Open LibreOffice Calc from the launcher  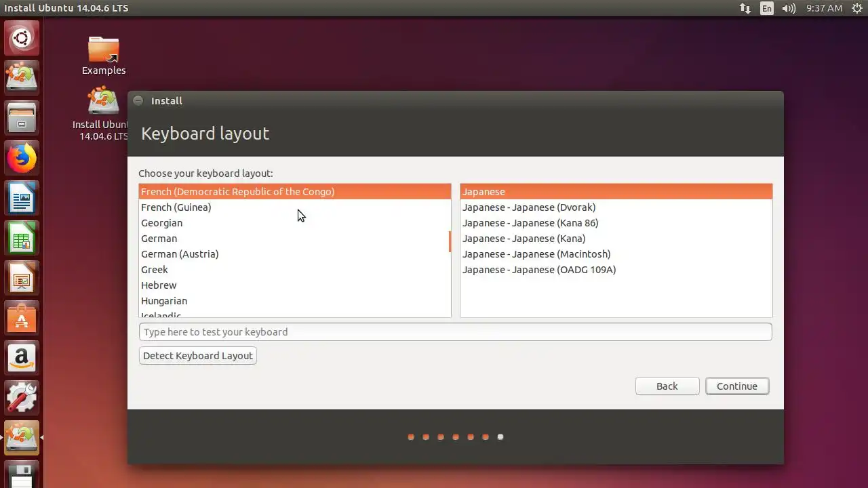(22, 239)
